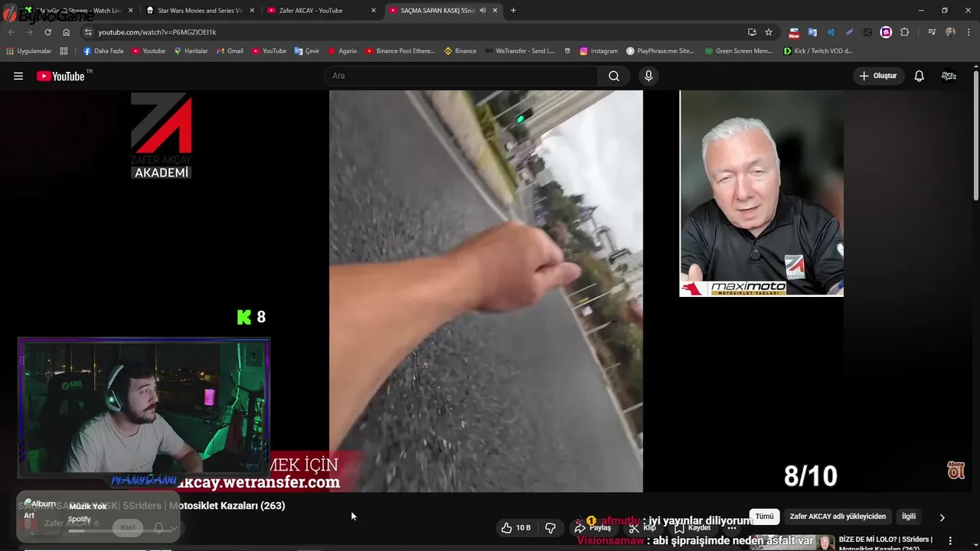Screen dimensions: 980x551
Task: Open the WeTransfer bookmark
Action: click(520, 51)
